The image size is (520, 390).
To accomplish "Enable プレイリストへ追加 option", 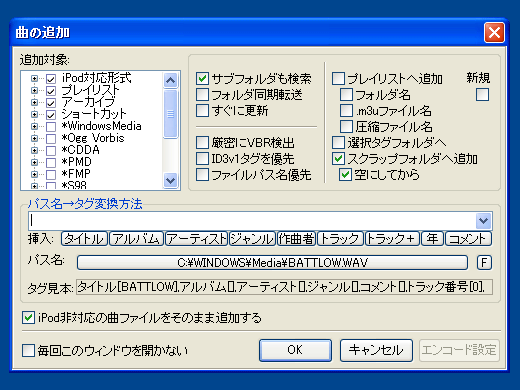I will 338,79.
